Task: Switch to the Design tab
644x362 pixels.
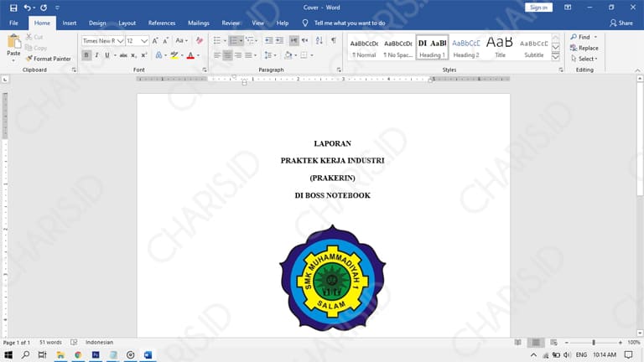Action: pyautogui.click(x=97, y=23)
